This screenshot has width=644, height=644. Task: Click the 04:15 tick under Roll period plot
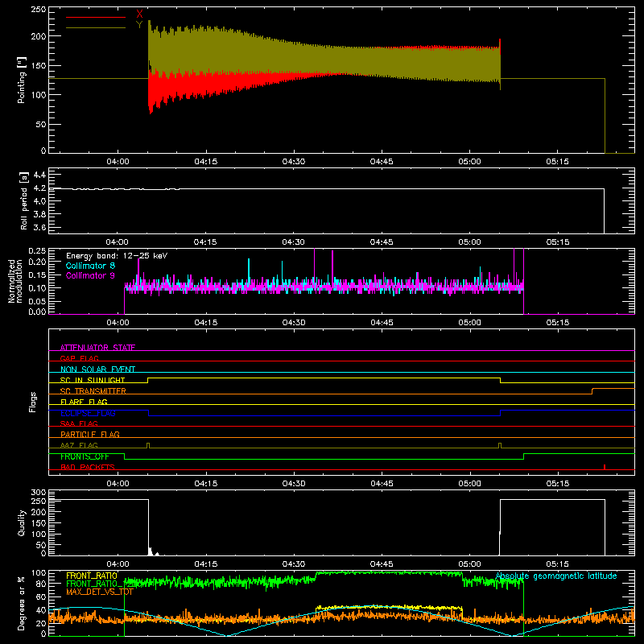(x=205, y=242)
